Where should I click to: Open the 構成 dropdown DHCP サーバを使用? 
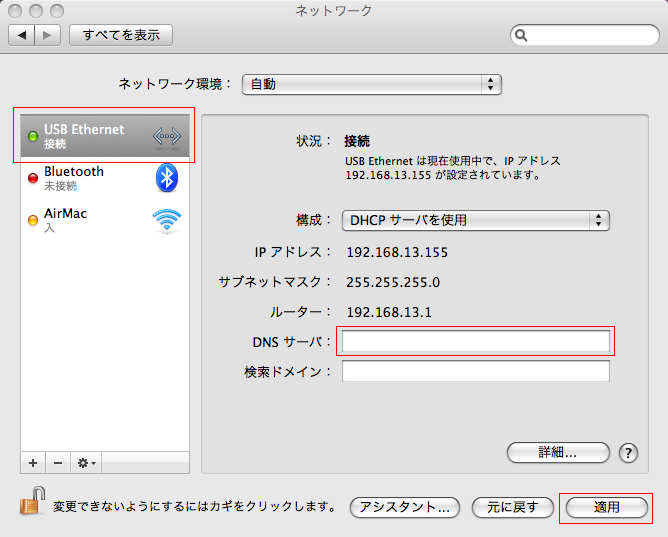click(475, 220)
